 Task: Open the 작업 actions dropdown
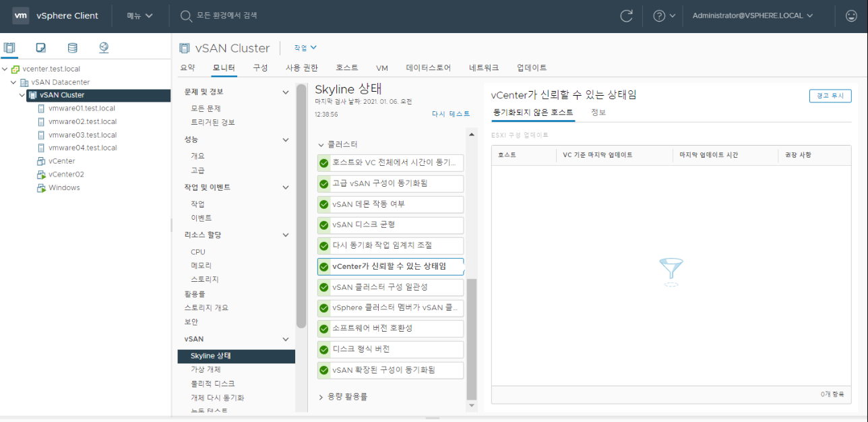(305, 48)
